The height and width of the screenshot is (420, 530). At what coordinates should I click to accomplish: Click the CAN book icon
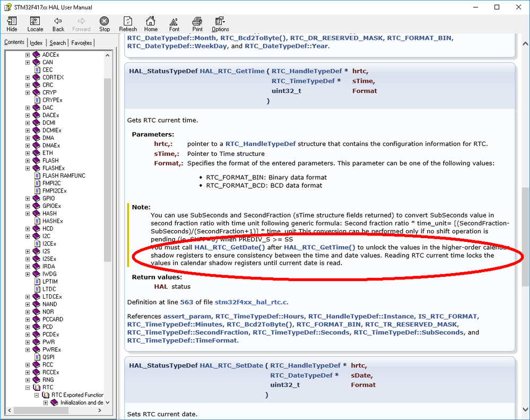pyautogui.click(x=37, y=62)
